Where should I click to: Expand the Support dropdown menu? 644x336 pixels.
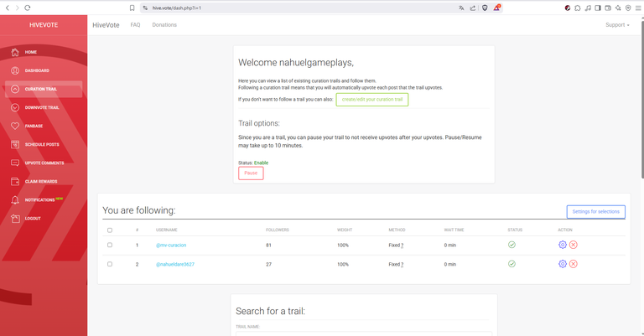pyautogui.click(x=617, y=25)
